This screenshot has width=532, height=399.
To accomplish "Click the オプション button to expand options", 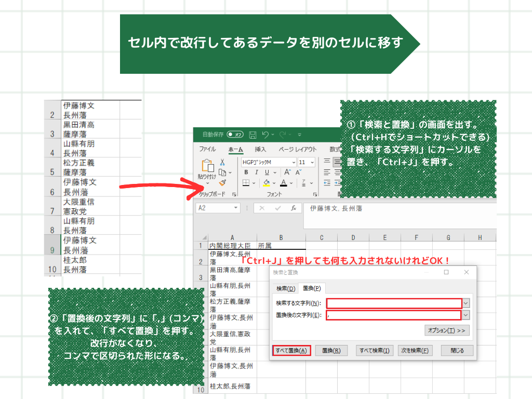I will point(446,330).
